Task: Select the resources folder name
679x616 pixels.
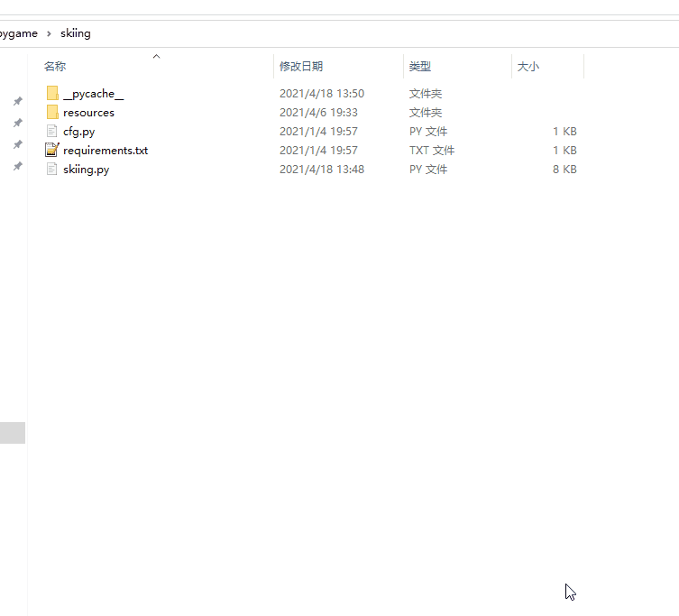Action: coord(88,113)
